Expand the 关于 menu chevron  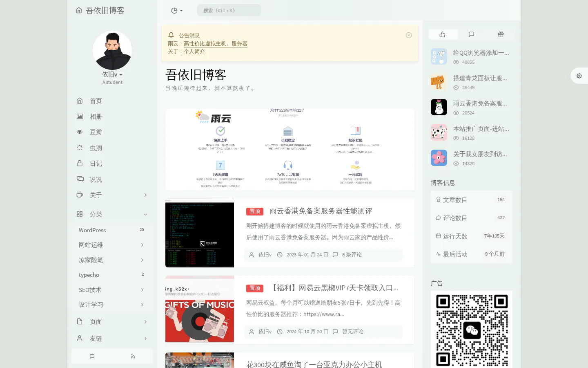(145, 195)
